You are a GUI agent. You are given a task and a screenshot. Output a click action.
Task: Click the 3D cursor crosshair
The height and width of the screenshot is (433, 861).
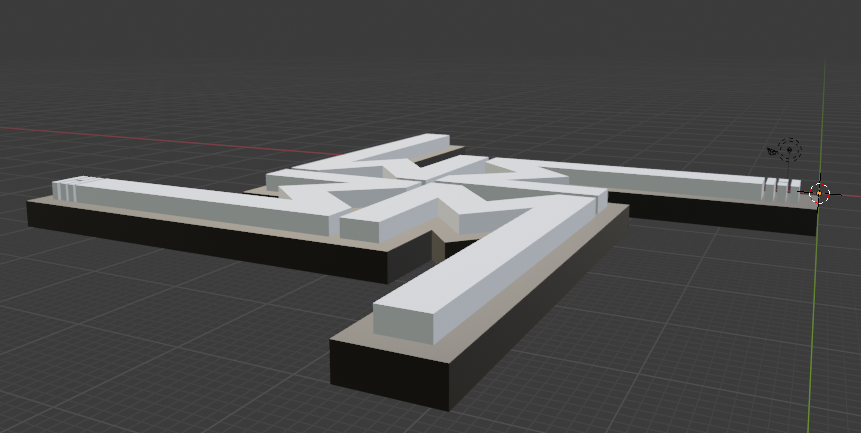(819, 193)
